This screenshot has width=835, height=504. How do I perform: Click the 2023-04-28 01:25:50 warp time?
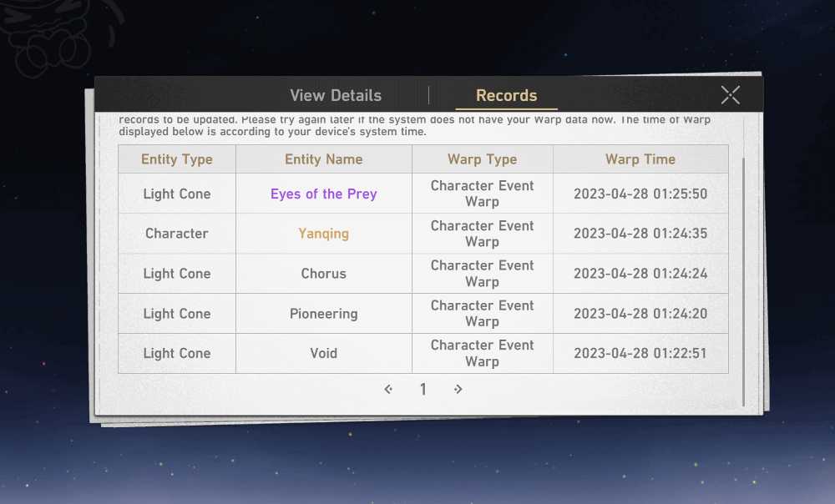640,194
